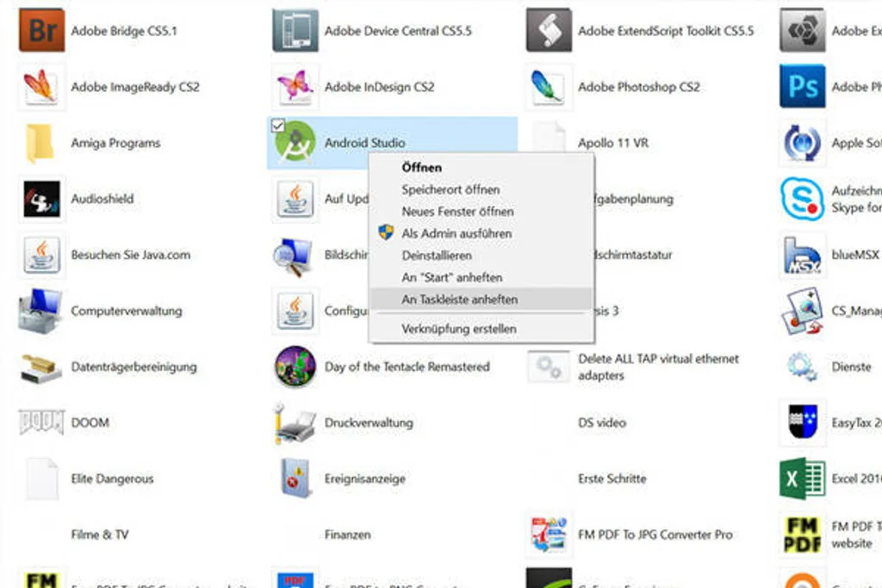Select the DOOM logo icon
882x588 pixels.
pyautogui.click(x=41, y=422)
